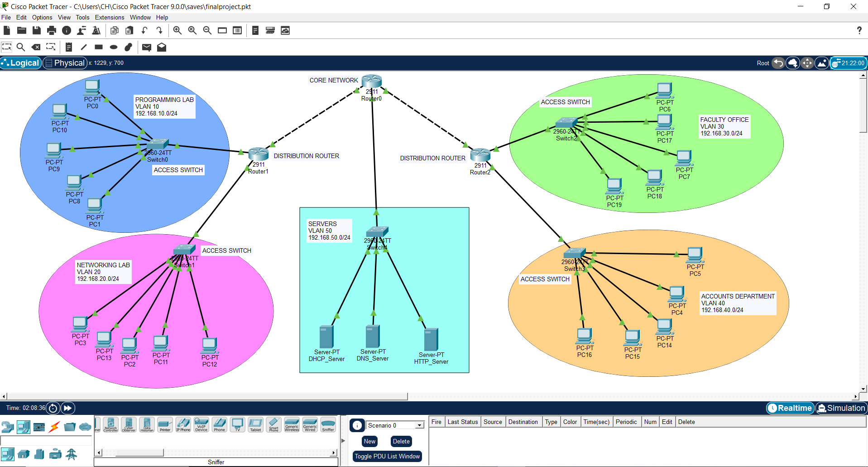Screen dimensions: 868x467
Task: Select the Draw Ellipse tool
Action: 114,47
